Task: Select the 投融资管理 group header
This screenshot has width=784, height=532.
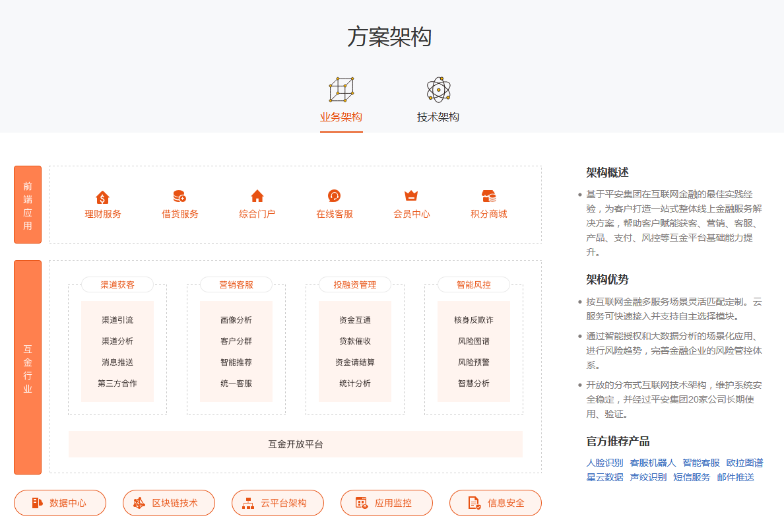Action: pyautogui.click(x=355, y=285)
